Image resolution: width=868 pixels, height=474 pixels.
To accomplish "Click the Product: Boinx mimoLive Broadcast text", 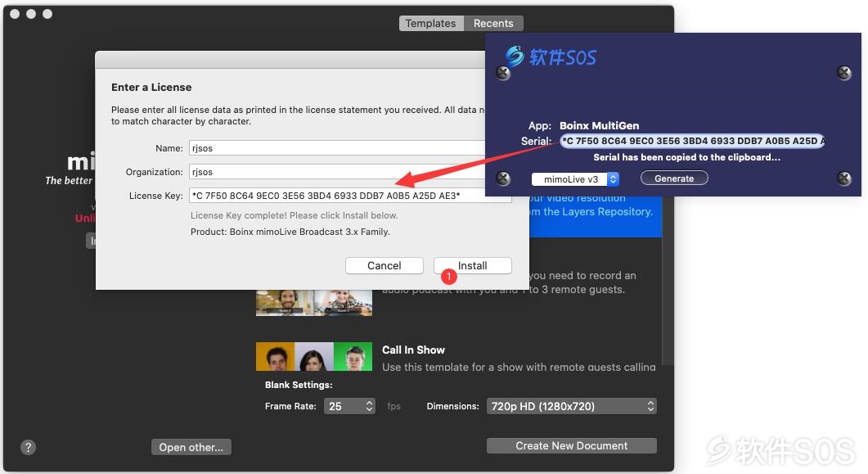I will (290, 232).
